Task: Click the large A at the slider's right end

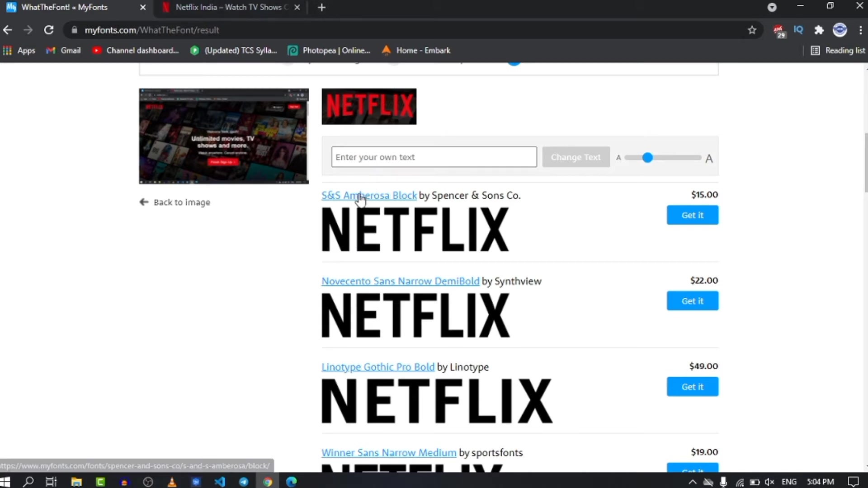Action: click(x=709, y=158)
